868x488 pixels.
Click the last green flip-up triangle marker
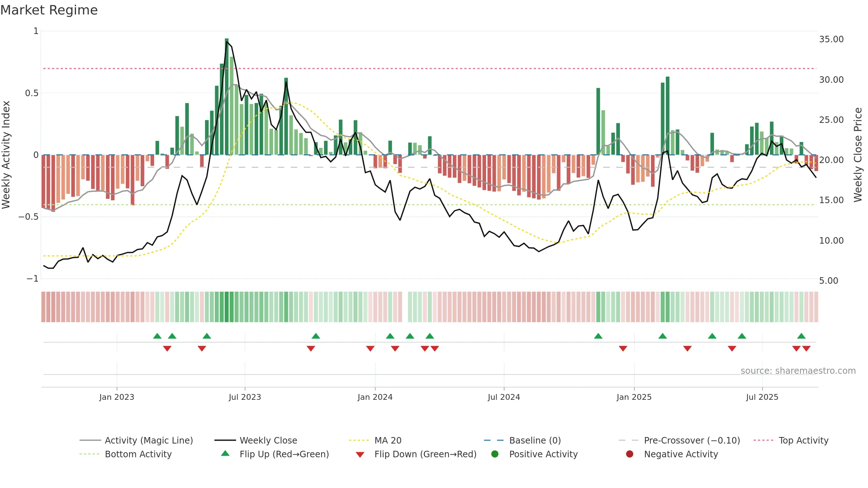pos(801,336)
